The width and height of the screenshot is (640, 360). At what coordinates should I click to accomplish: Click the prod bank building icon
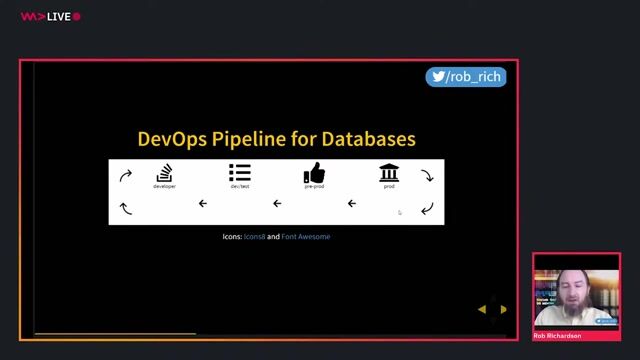coord(389,173)
